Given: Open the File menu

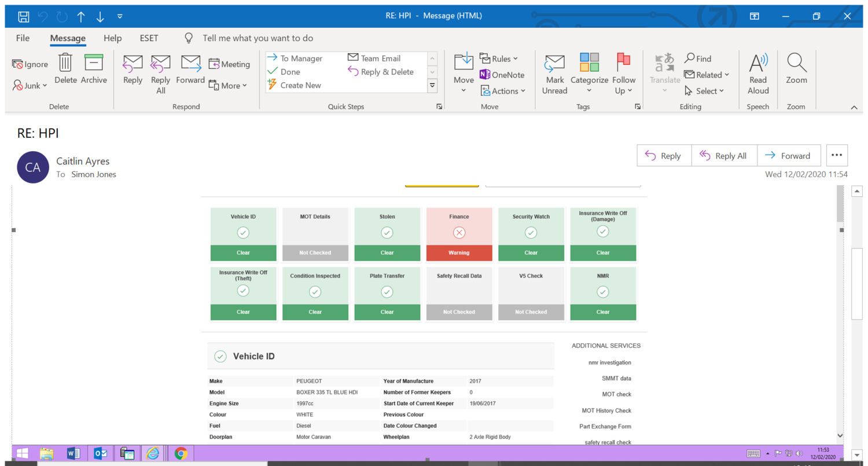Looking at the screenshot, I should click(x=23, y=38).
